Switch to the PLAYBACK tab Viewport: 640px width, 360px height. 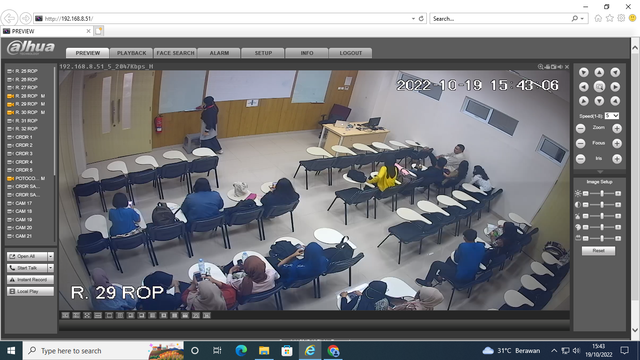pyautogui.click(x=131, y=53)
